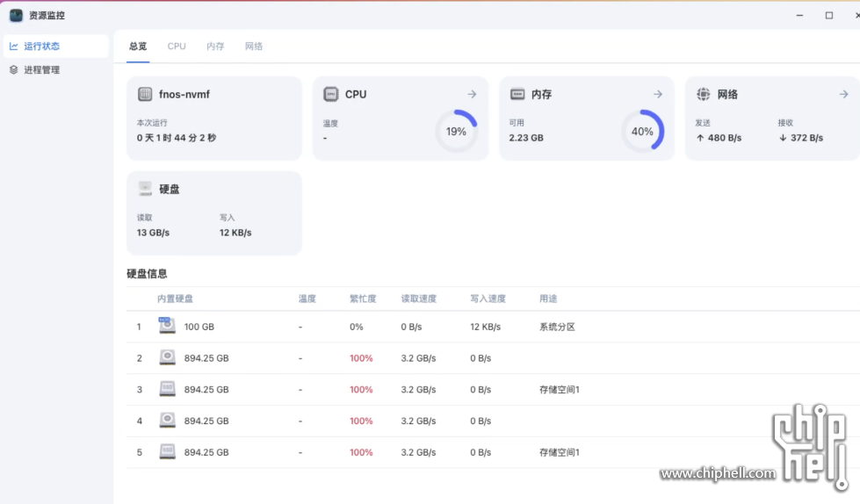Click the disk read value 13 GB/s
This screenshot has height=504, width=860.
point(153,233)
